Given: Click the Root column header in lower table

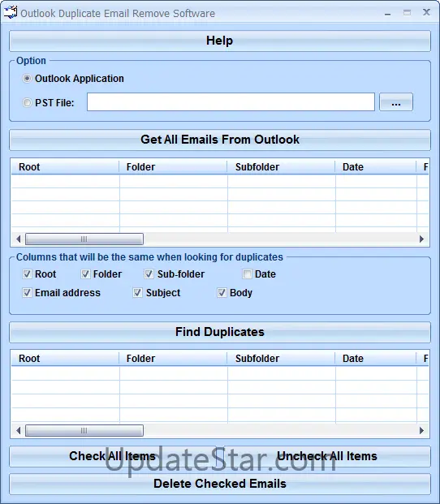Looking at the screenshot, I should point(65,359).
